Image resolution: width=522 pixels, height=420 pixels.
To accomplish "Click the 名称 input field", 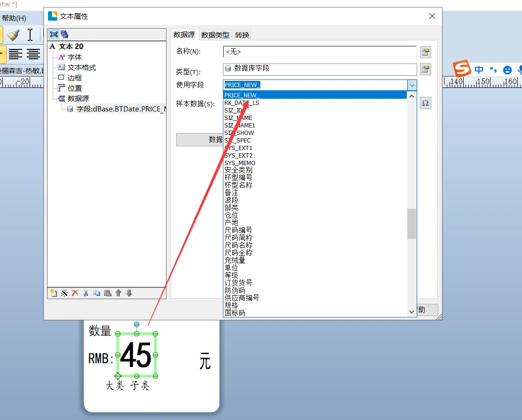I will coord(320,52).
